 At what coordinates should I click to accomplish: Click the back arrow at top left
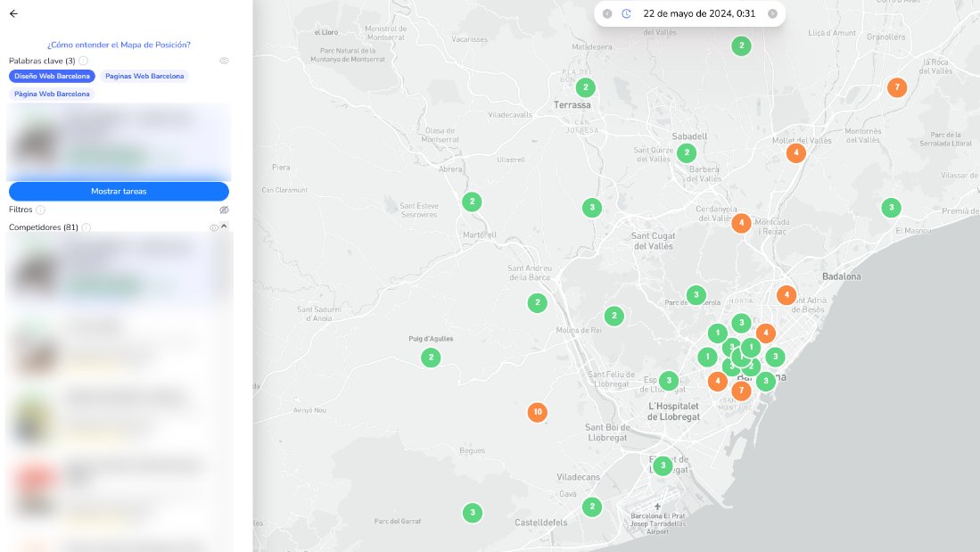[x=14, y=12]
